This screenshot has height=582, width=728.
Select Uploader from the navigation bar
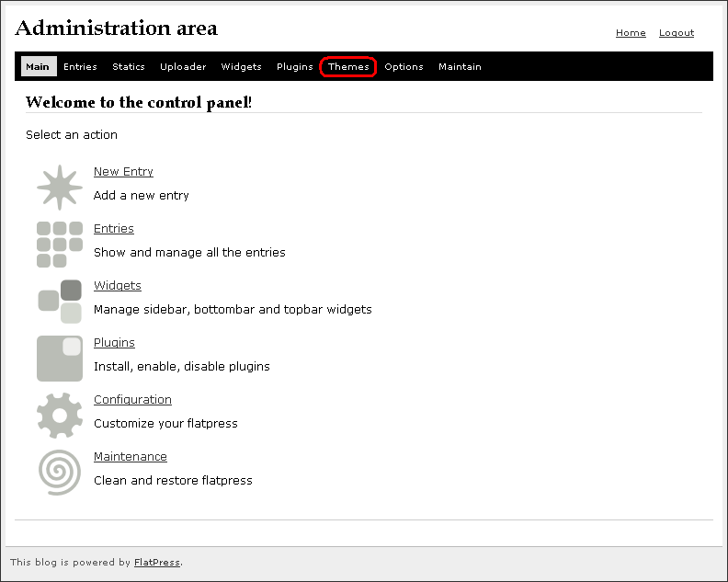[x=183, y=67]
